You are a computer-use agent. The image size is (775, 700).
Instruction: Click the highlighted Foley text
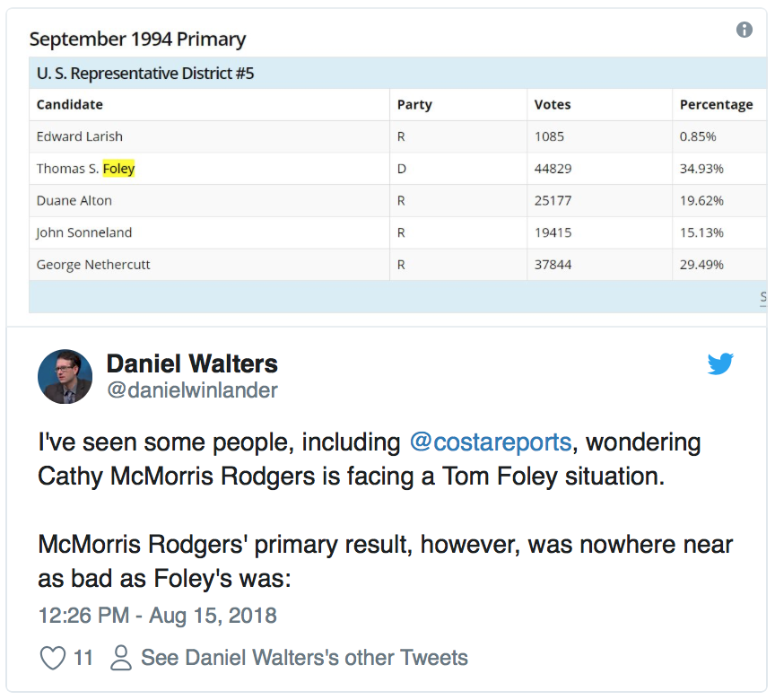118,169
